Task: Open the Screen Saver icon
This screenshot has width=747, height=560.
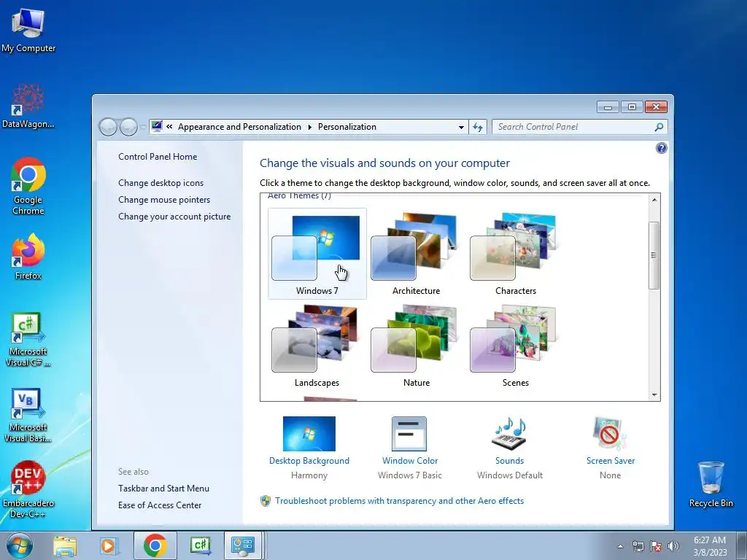Action: [x=610, y=434]
